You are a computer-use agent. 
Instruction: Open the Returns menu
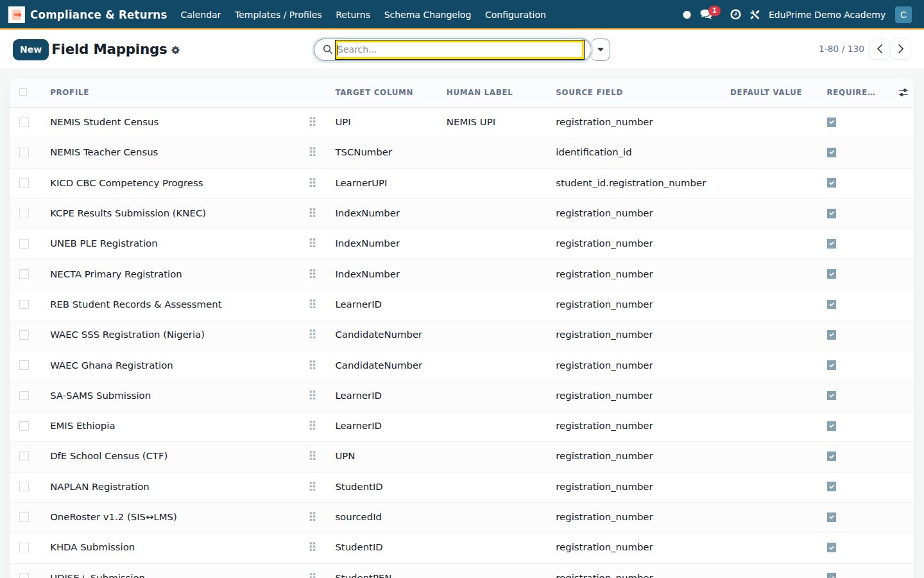(353, 14)
